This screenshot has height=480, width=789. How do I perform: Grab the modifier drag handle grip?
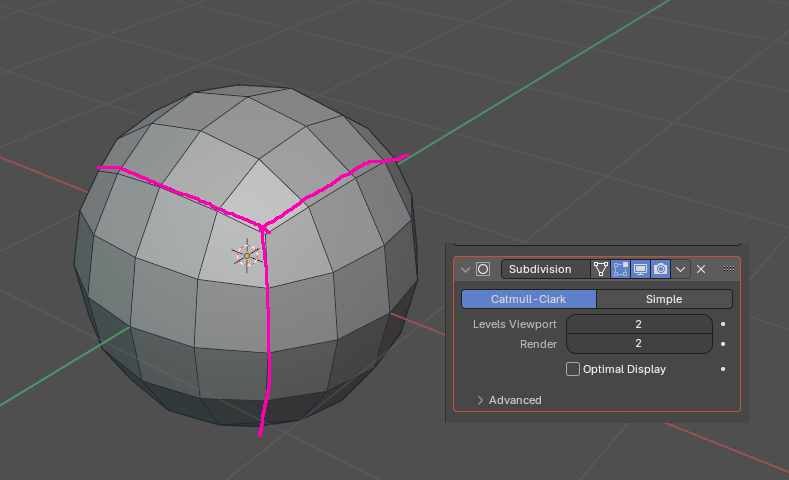729,269
